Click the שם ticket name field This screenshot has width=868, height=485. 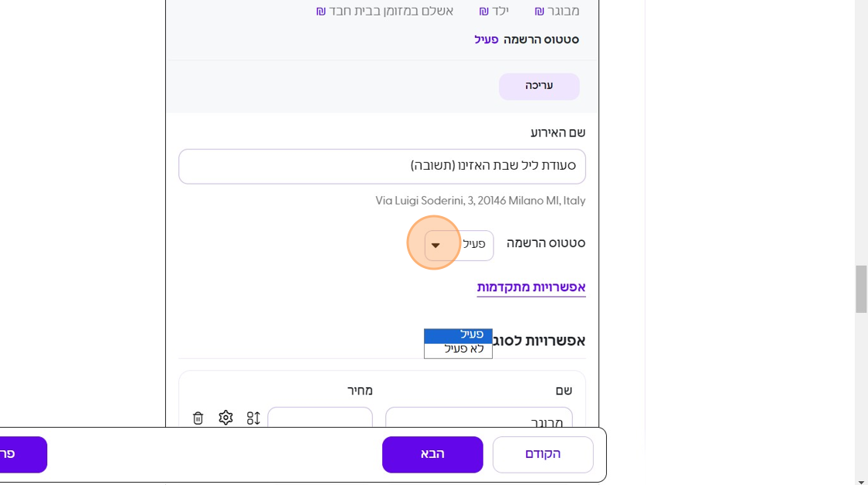tap(478, 418)
